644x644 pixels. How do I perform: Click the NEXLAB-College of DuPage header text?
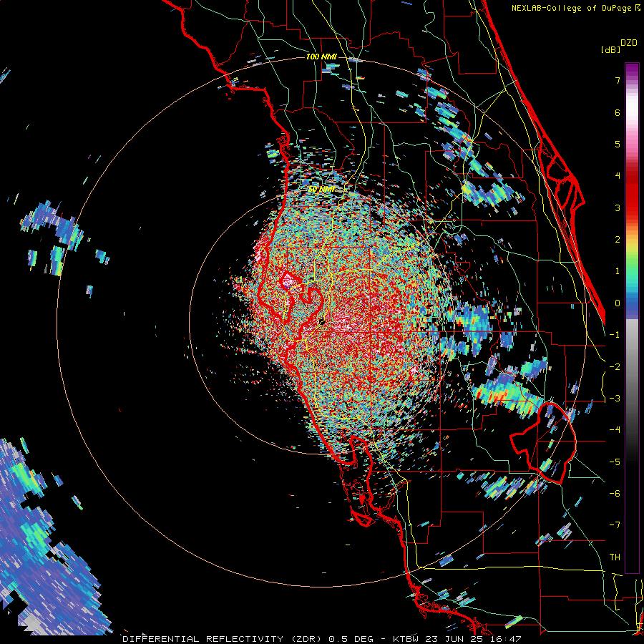coord(573,8)
